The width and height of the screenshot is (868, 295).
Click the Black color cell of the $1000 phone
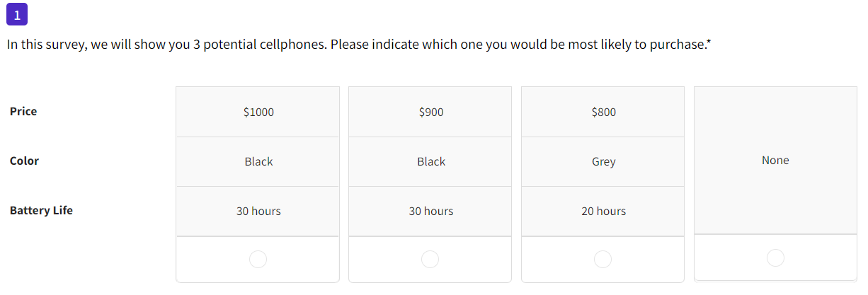pyautogui.click(x=258, y=161)
